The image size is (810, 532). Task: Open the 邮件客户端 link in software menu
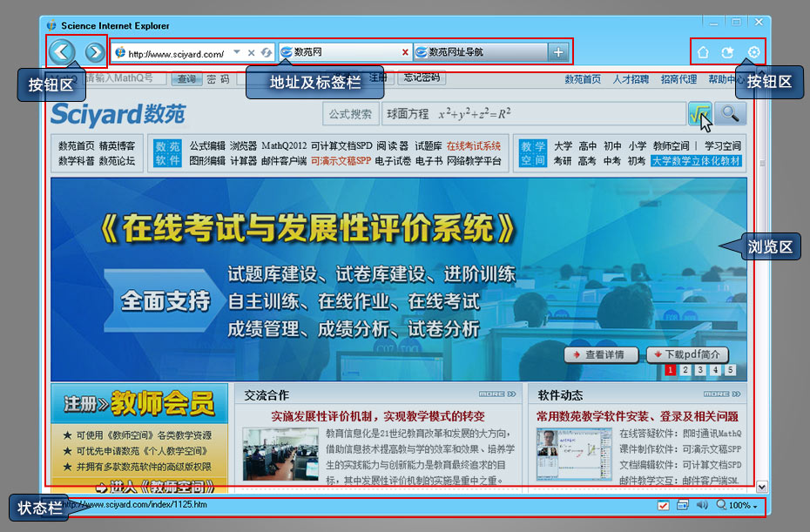pos(284,161)
